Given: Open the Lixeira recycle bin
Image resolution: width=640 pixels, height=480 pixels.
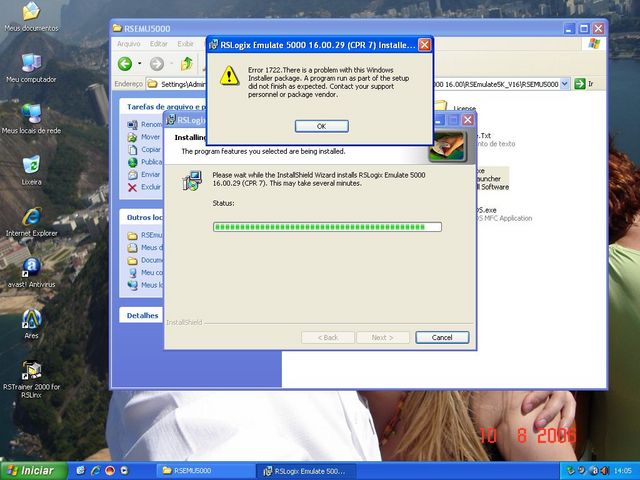Looking at the screenshot, I should (31, 170).
